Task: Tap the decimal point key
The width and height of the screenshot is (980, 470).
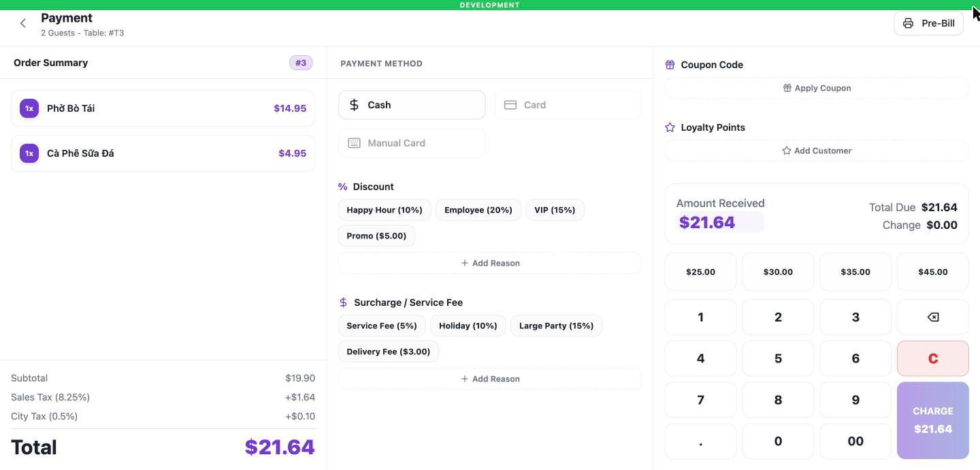Action: click(700, 441)
